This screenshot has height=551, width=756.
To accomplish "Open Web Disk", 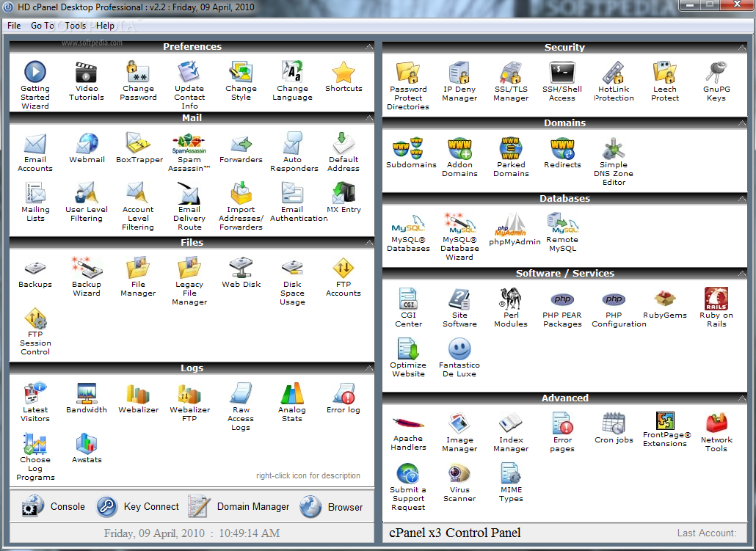I will coord(241,268).
